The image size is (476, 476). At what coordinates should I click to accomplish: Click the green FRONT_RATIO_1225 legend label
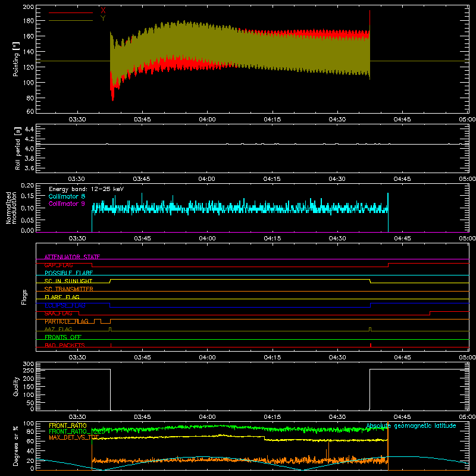(x=77, y=431)
